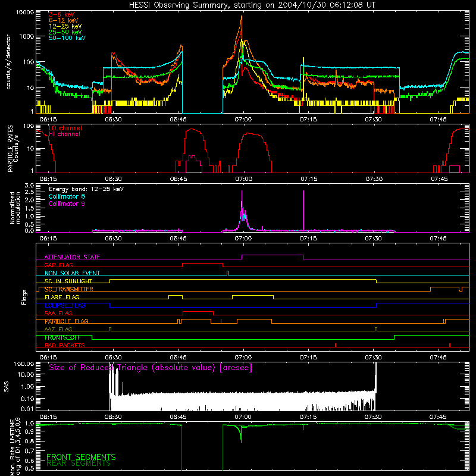Click the '07:15' tick under the modulation panel
Viewport: 476px width, 476px height.
click(x=308, y=239)
